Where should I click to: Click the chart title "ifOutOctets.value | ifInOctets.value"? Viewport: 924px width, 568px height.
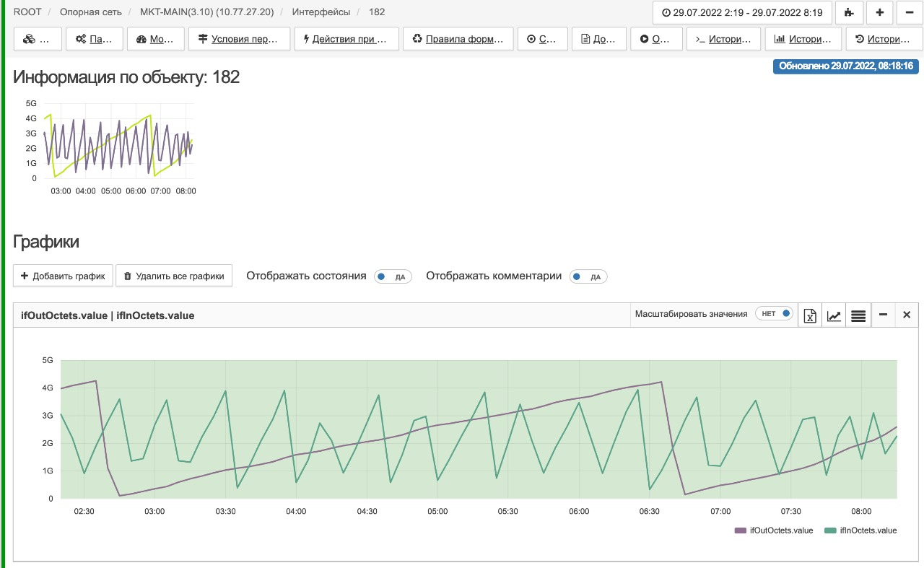tap(108, 315)
